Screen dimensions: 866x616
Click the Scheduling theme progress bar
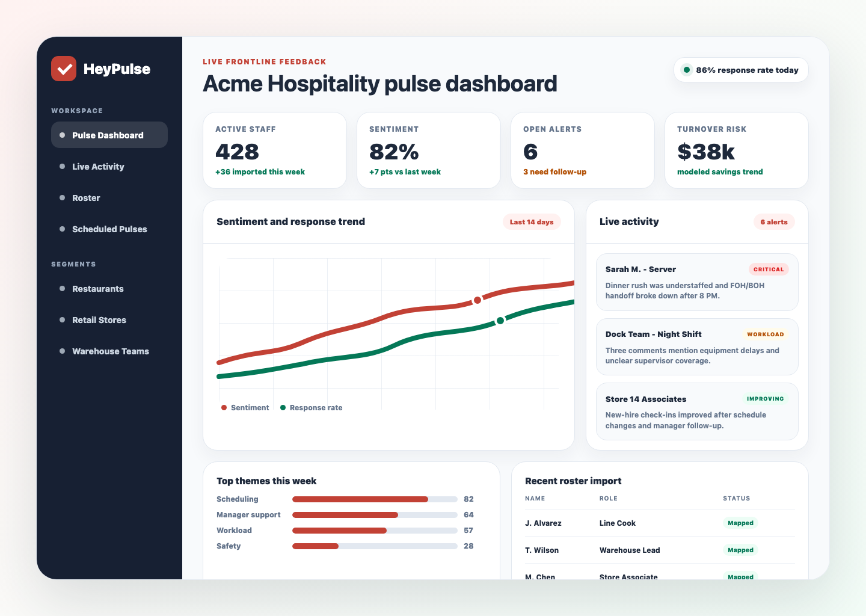click(375, 499)
